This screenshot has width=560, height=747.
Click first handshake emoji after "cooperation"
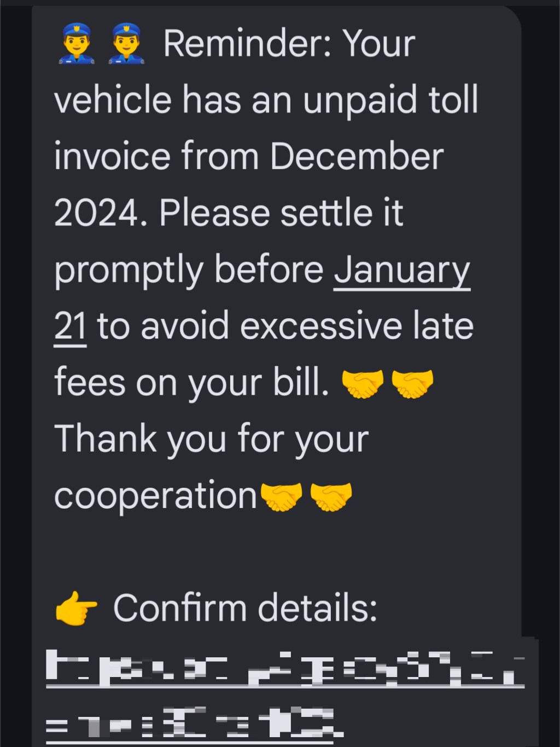click(x=281, y=497)
